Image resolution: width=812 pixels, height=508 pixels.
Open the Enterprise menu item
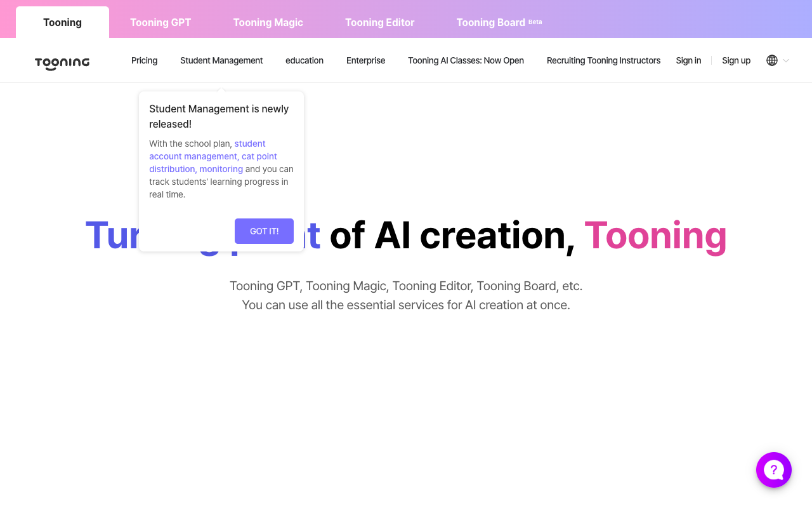click(365, 60)
